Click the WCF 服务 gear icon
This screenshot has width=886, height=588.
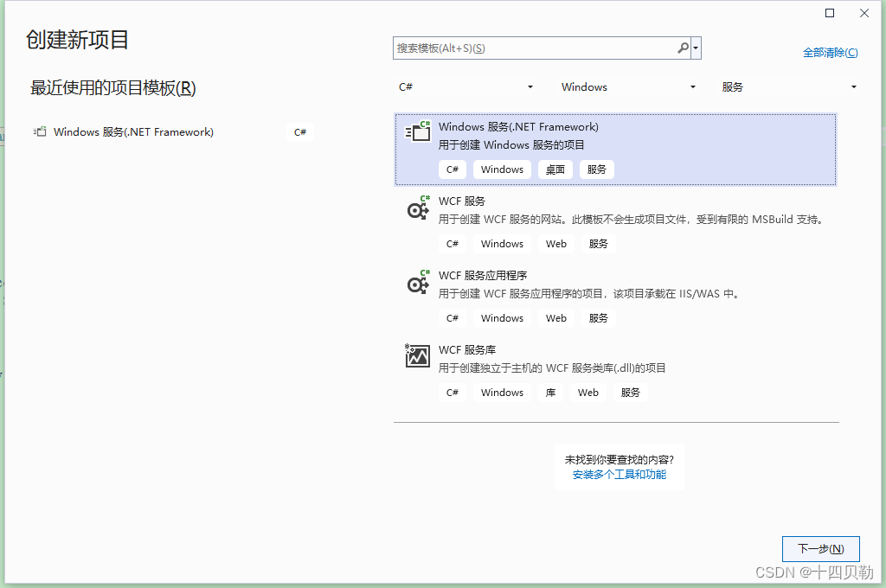418,208
